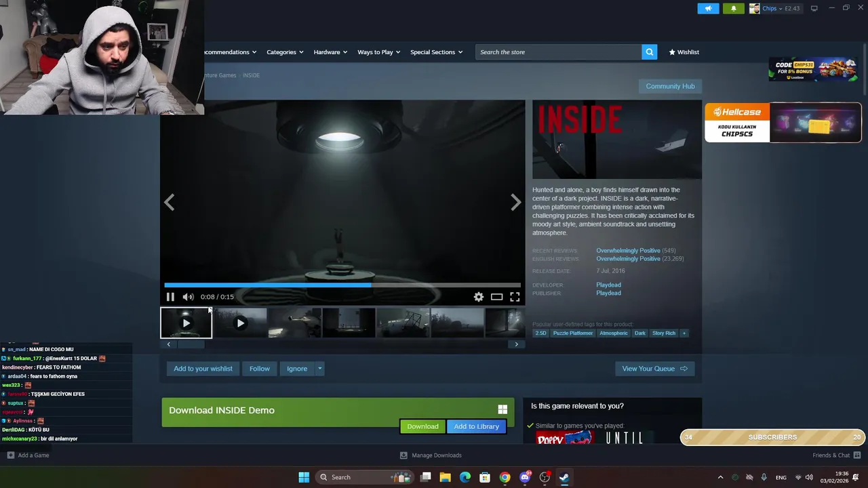Click the INSIDE header capsule image
868x488 pixels.
click(617, 140)
